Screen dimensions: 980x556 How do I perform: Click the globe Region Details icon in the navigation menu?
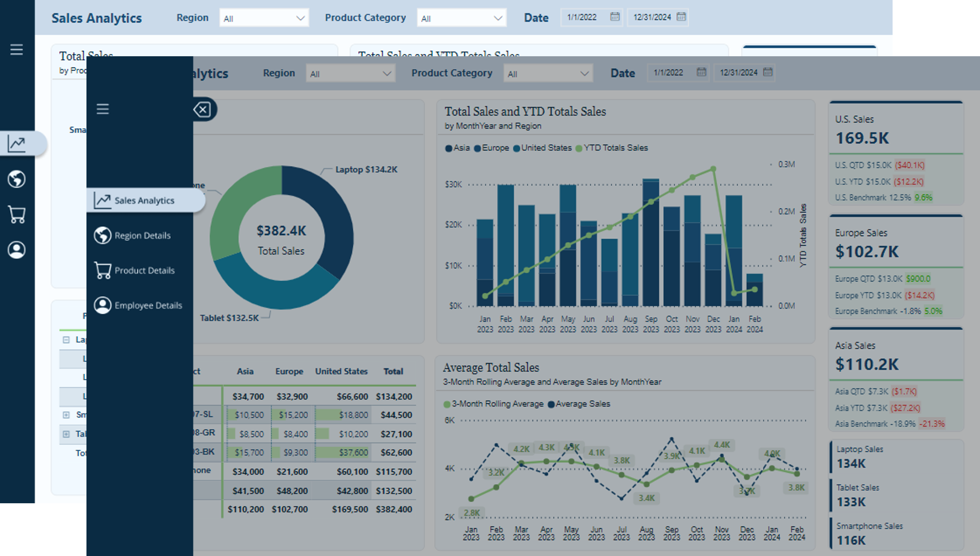102,235
